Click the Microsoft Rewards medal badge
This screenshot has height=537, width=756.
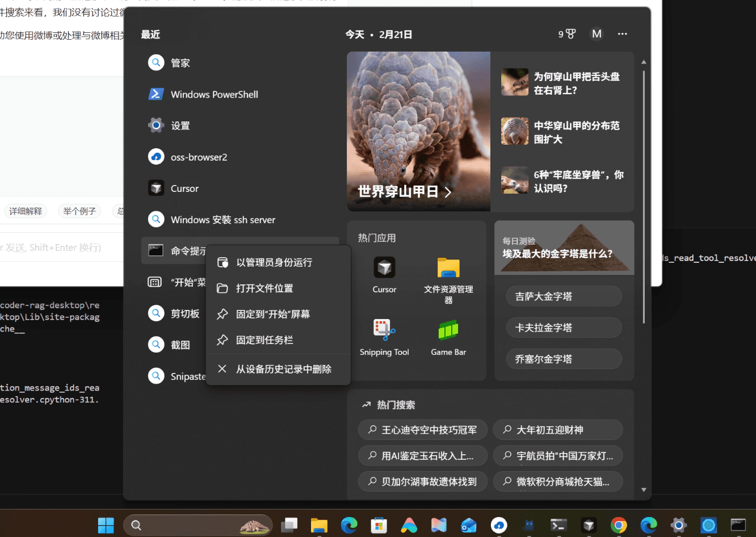(x=566, y=34)
